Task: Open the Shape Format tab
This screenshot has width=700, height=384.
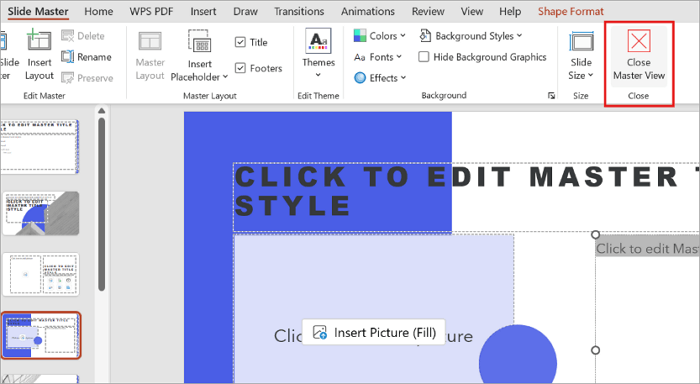Action: click(571, 11)
